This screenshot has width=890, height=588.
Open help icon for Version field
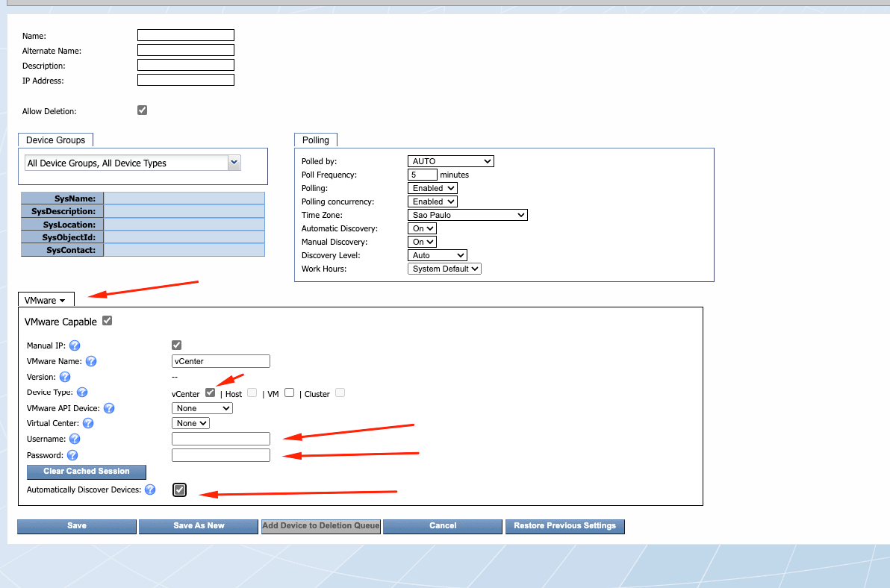(65, 377)
